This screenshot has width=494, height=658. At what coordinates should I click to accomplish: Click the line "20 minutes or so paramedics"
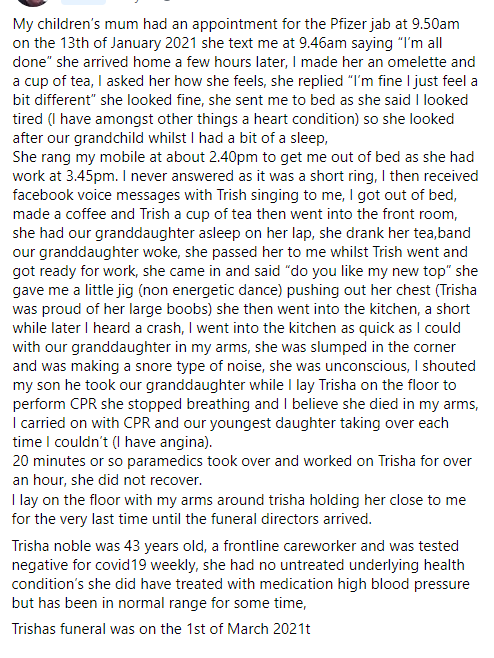pyautogui.click(x=242, y=461)
